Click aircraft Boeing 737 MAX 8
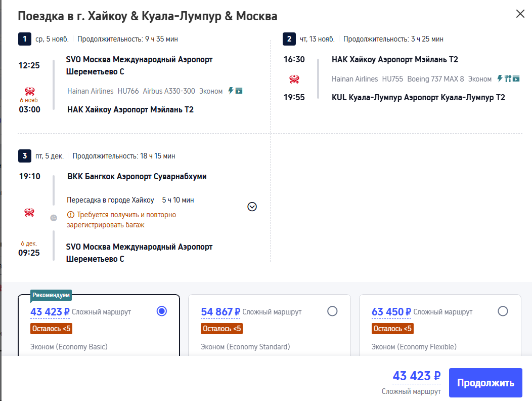 [x=435, y=79]
